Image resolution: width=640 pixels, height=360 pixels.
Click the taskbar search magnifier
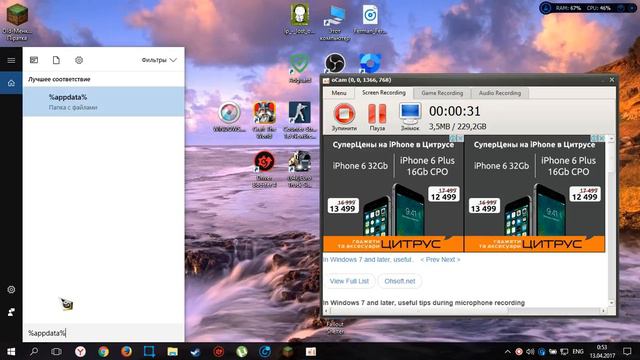(34, 351)
